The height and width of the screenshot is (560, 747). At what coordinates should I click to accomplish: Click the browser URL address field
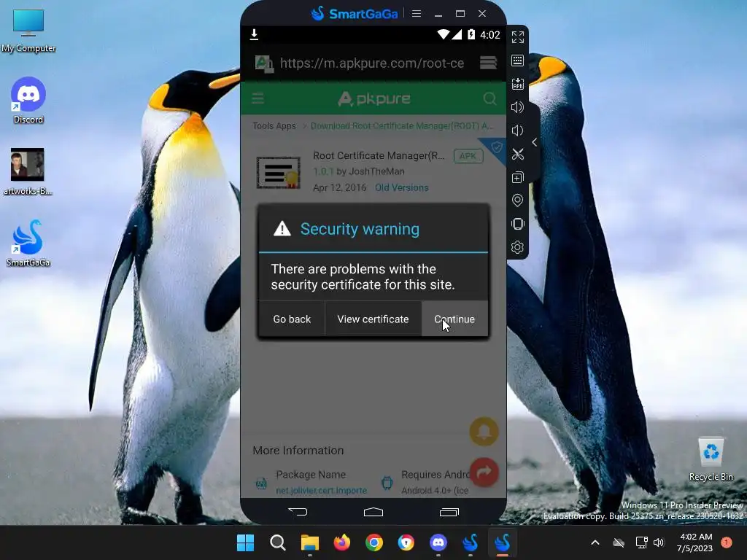(x=371, y=63)
